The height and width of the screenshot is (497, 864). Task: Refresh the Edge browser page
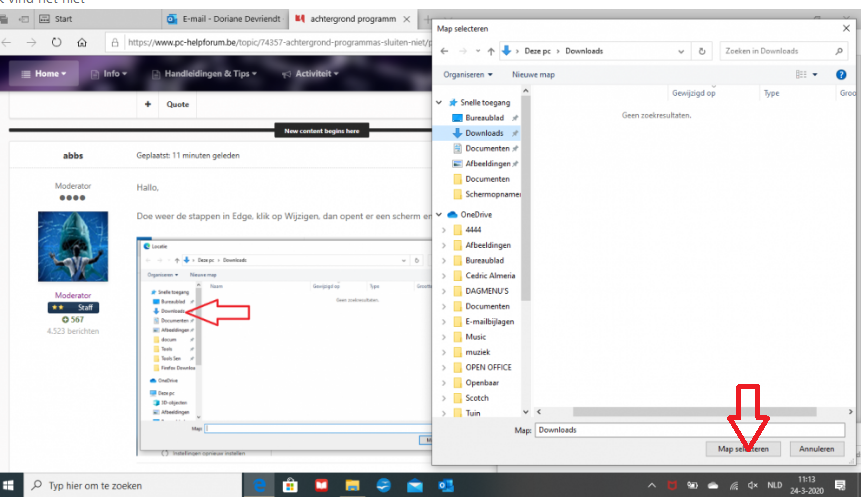(56, 42)
